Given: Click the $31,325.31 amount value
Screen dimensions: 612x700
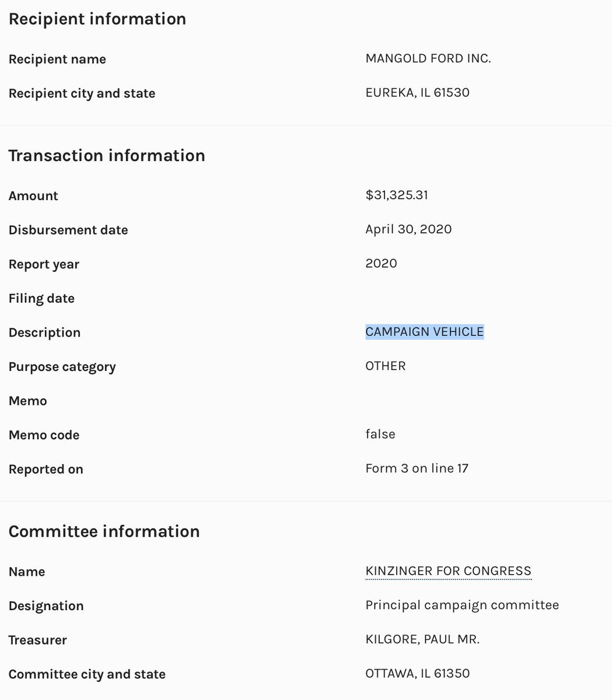Looking at the screenshot, I should 397,195.
